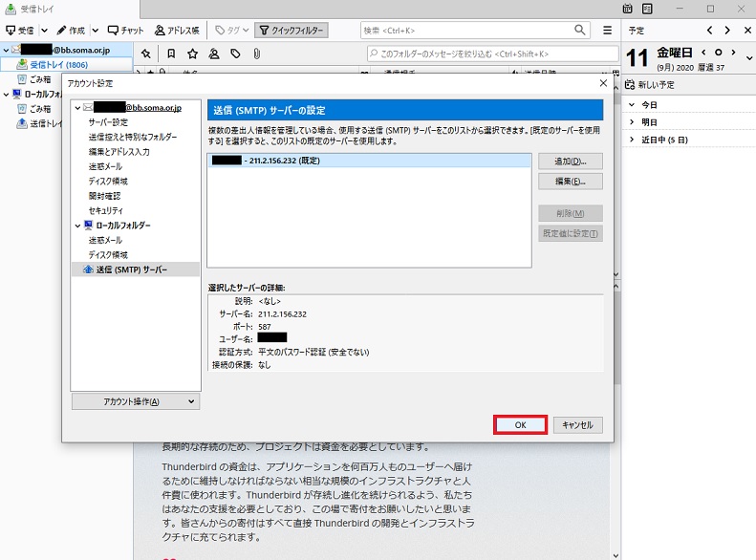Select 送信トレイ in folder pane

[39, 123]
